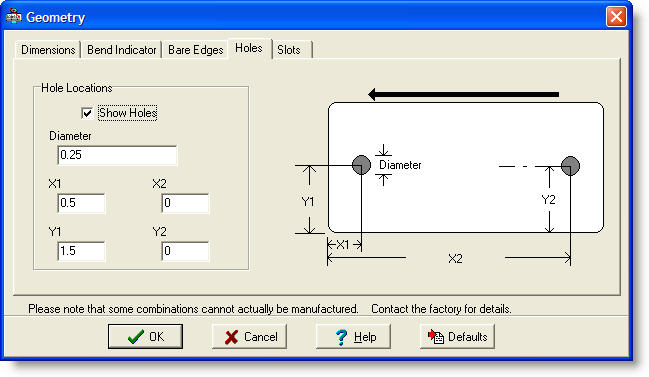
Task: Click the Cancel button label
Action: tap(261, 337)
